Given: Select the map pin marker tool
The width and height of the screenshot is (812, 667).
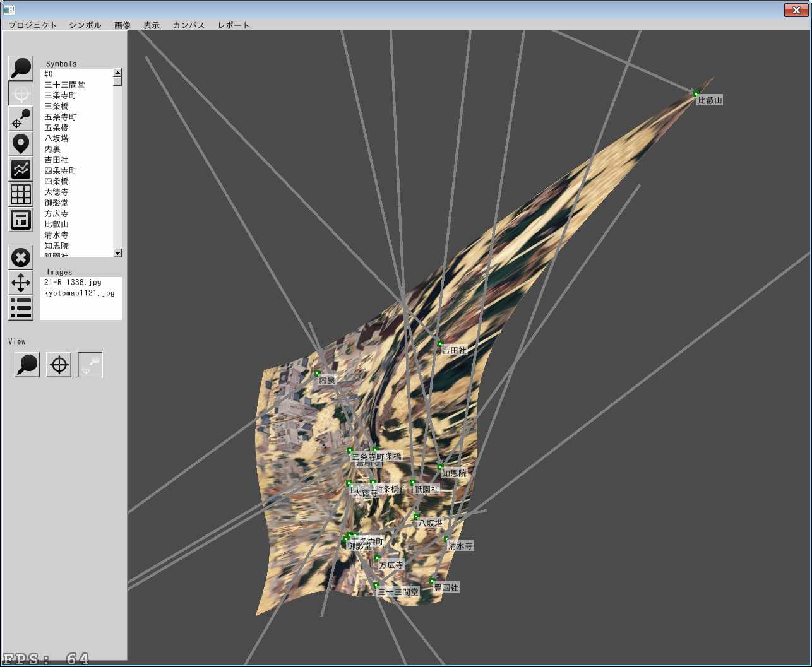Looking at the screenshot, I should (x=21, y=144).
